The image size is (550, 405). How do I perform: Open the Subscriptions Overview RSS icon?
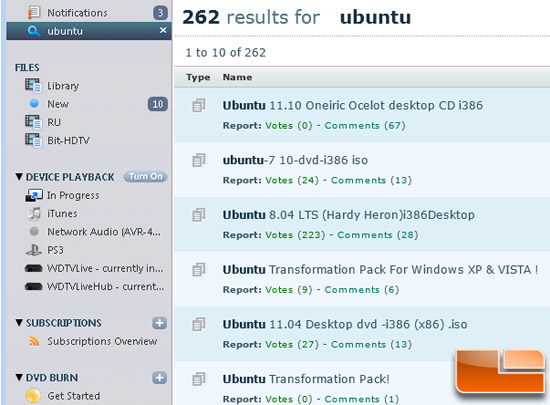point(34,341)
